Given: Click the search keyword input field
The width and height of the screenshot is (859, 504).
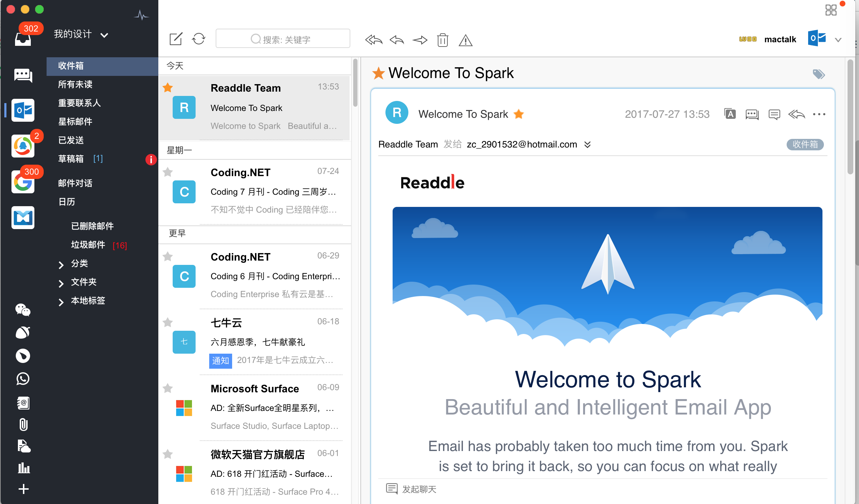Looking at the screenshot, I should [x=283, y=38].
